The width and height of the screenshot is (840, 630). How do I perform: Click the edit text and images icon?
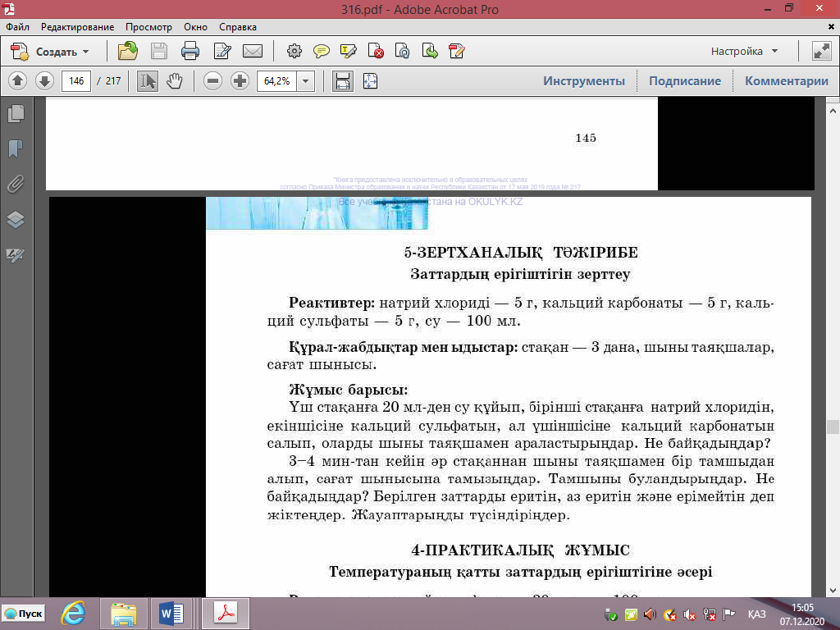pyautogui.click(x=221, y=52)
